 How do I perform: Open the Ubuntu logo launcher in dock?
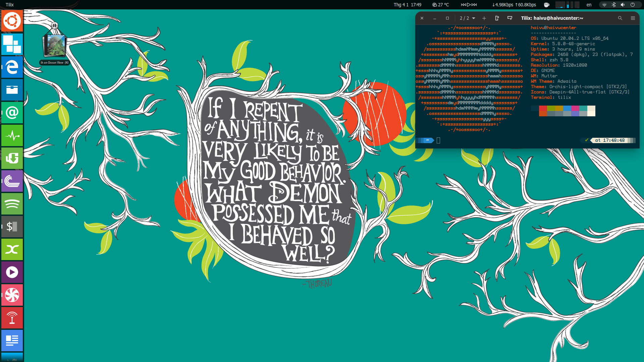(x=12, y=21)
